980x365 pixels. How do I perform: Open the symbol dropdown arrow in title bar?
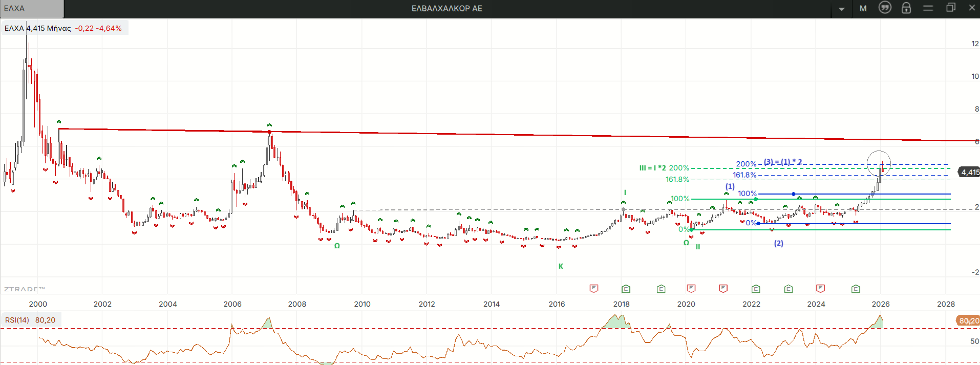pos(842,9)
